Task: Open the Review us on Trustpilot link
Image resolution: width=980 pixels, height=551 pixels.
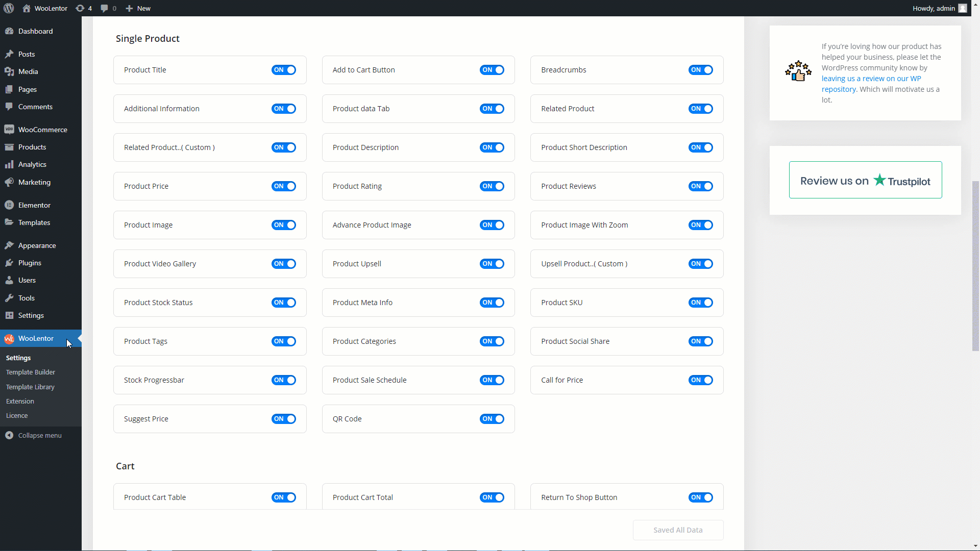Action: click(x=865, y=180)
